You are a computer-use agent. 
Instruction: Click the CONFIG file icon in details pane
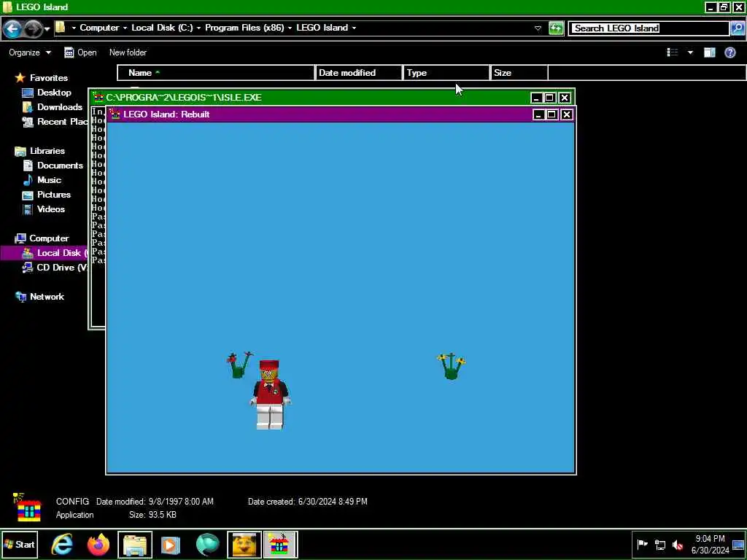[28, 507]
